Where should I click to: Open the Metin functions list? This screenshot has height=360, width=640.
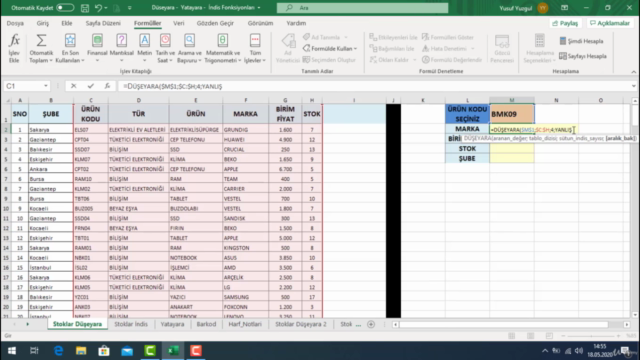pyautogui.click(x=144, y=48)
